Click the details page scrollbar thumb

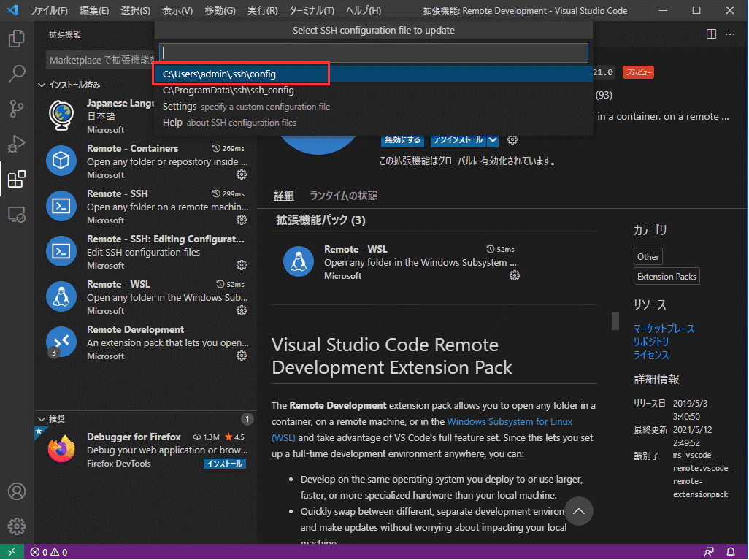tap(615, 321)
